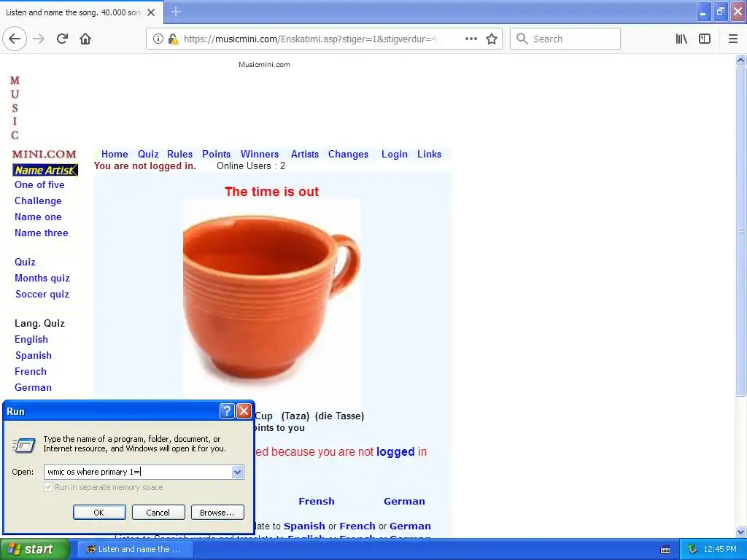This screenshot has width=747, height=560.
Task: Open the Quiz item in top navigation
Action: [x=148, y=155]
